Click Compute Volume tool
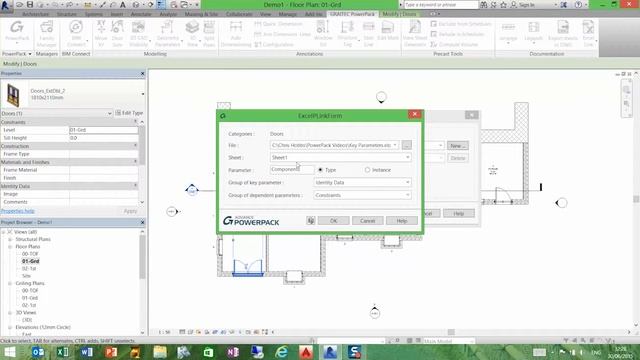The height and width of the screenshot is (360, 640). coord(454,44)
